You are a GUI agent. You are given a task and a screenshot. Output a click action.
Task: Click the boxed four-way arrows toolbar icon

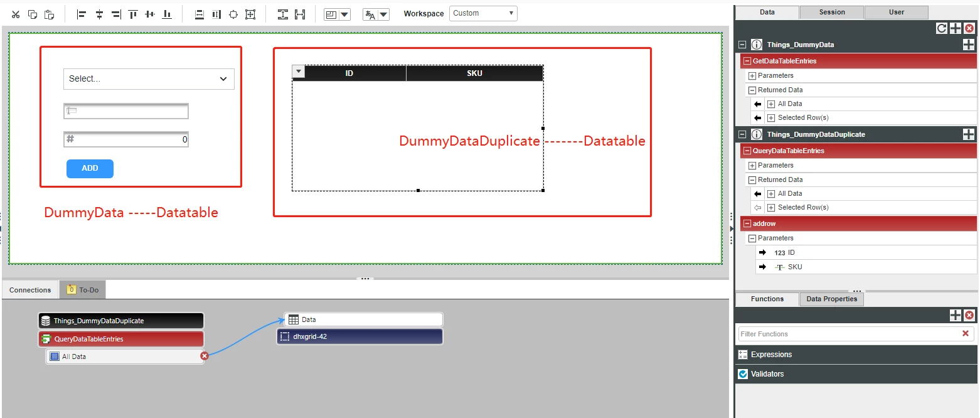tap(250, 14)
